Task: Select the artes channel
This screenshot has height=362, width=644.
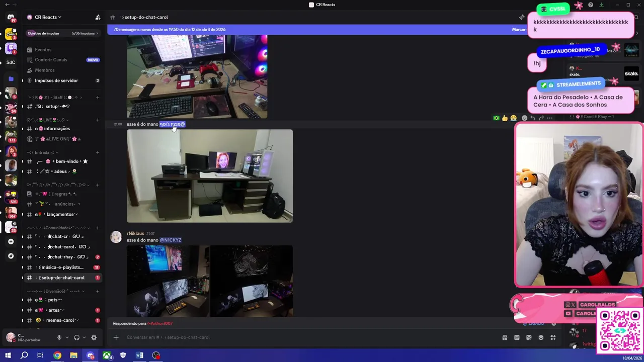Action: [x=63, y=310]
